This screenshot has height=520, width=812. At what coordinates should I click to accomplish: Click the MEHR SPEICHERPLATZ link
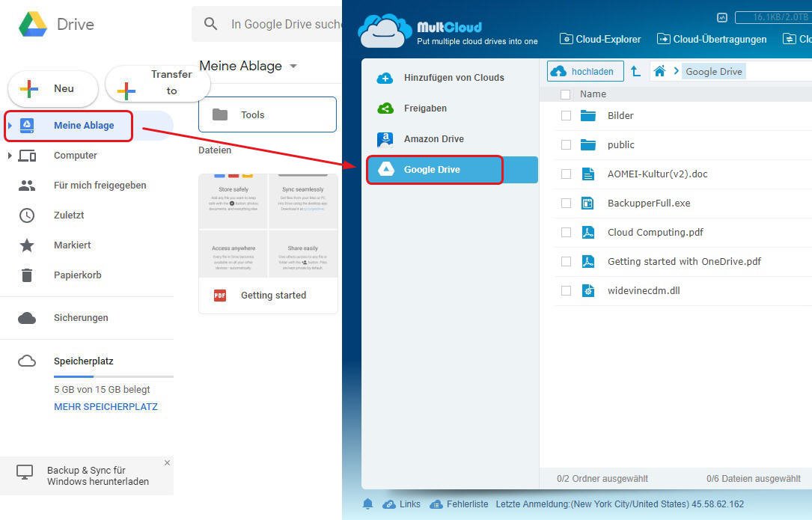106,407
